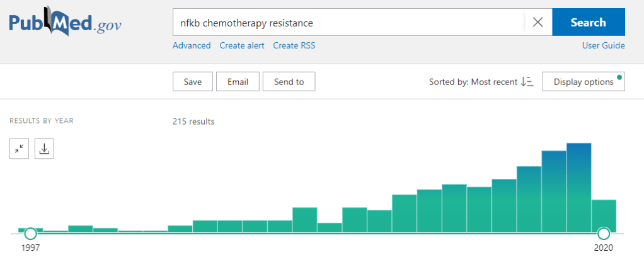644x257 pixels.
Task: Grab the 2020 end year slider handle
Action: click(x=604, y=234)
